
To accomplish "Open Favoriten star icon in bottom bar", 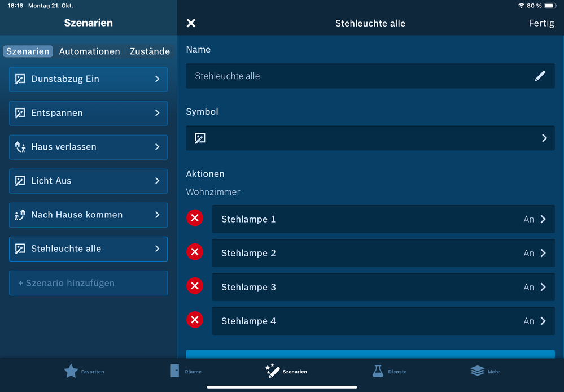I will pyautogui.click(x=71, y=371).
